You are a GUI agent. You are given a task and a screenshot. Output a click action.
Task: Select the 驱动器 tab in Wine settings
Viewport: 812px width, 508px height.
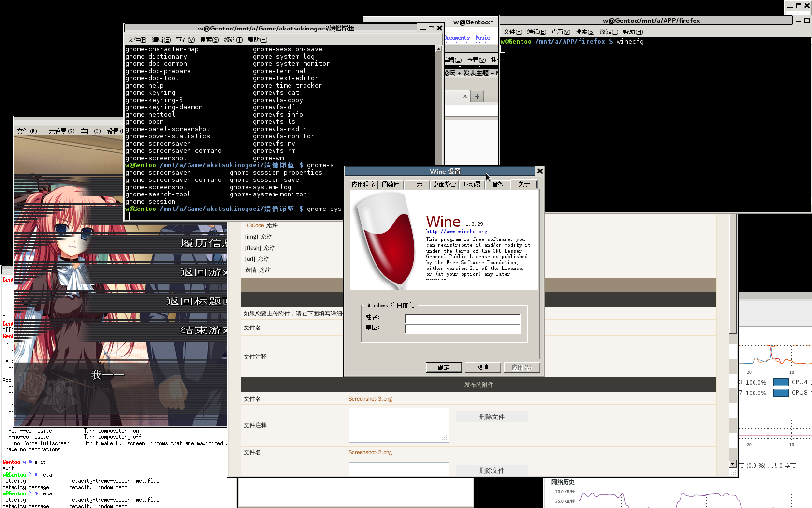coord(472,184)
